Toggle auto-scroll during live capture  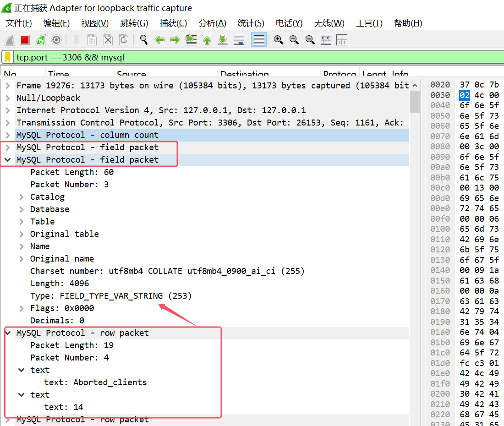click(239, 40)
